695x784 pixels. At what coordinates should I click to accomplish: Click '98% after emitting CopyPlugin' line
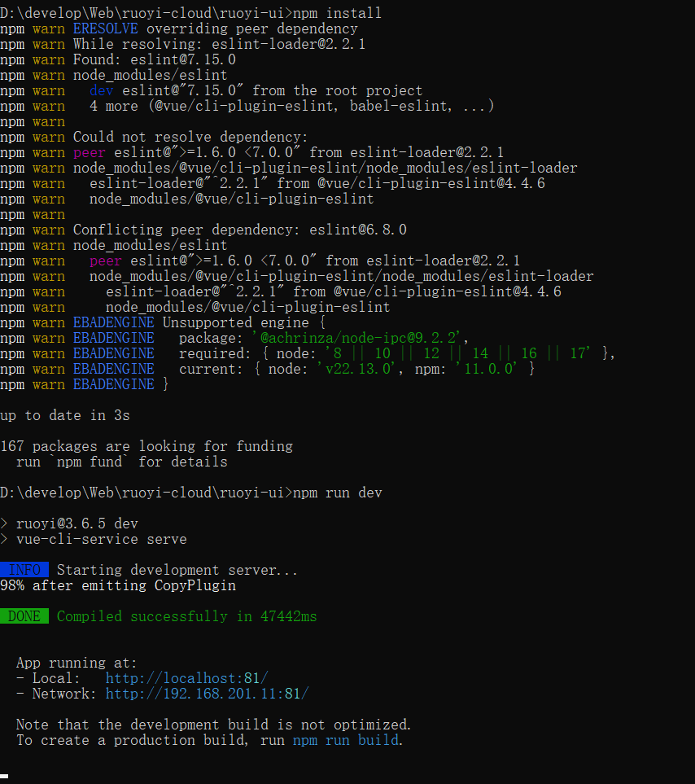pyautogui.click(x=118, y=585)
